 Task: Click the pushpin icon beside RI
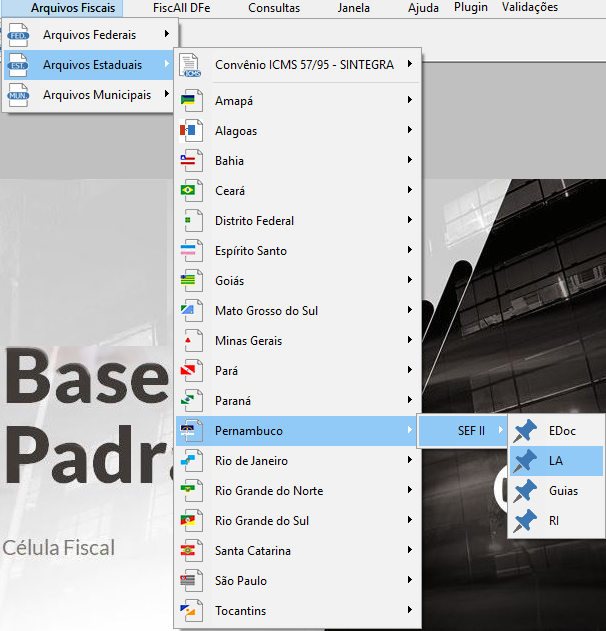pos(525,521)
